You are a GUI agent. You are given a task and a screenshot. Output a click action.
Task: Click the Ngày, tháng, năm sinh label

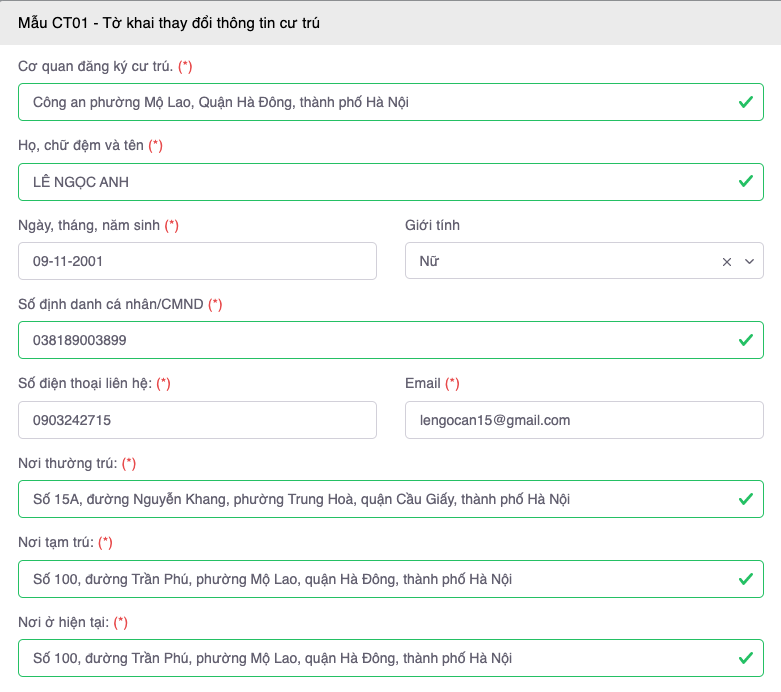click(x=90, y=225)
